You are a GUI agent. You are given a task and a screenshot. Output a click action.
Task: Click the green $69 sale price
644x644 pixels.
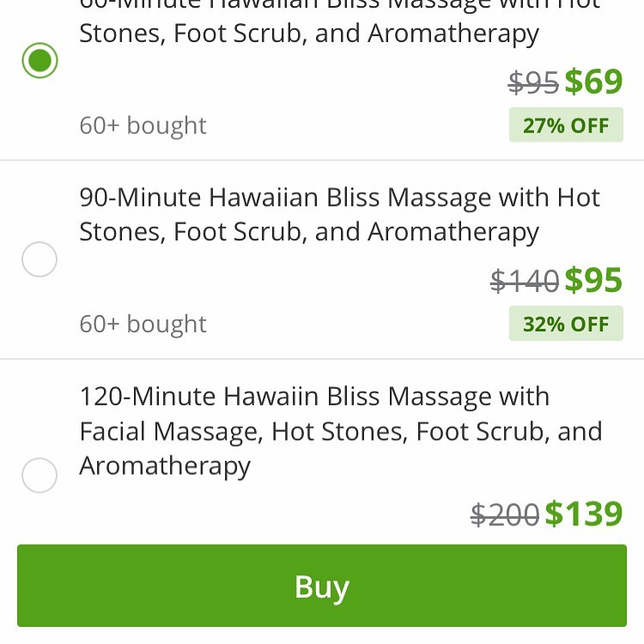593,82
